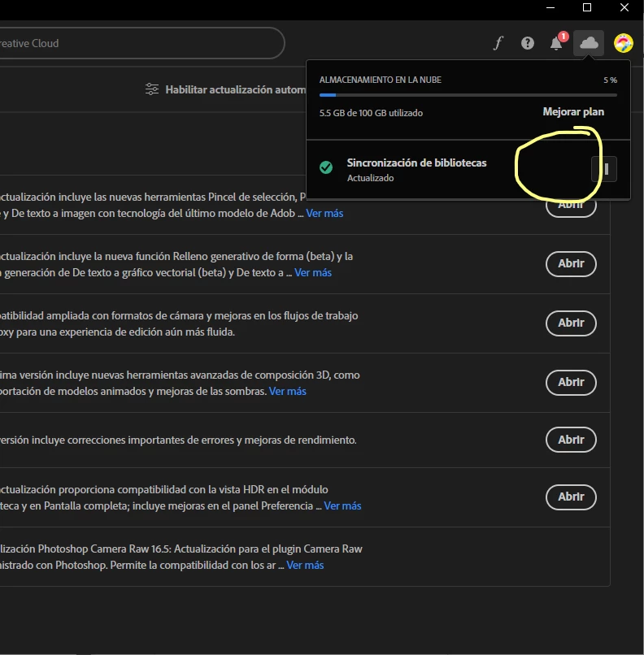Click the cloud storage usage progress bar
The image size is (644, 655).
pos(468,95)
